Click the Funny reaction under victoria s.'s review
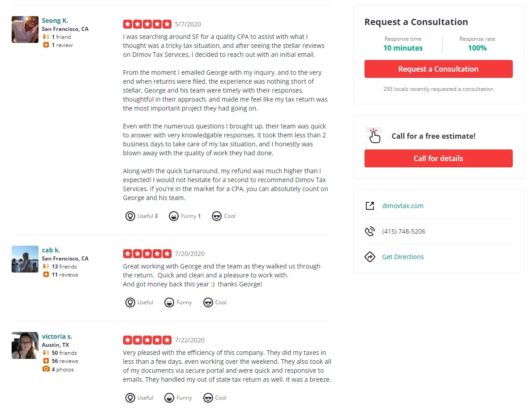The image size is (532, 409). tap(178, 398)
